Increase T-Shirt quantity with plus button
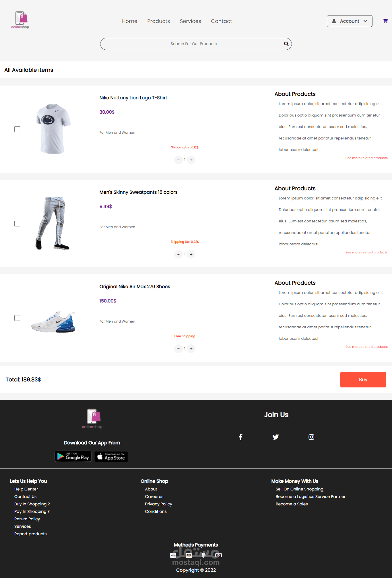The height and width of the screenshot is (578, 392). 191,160
